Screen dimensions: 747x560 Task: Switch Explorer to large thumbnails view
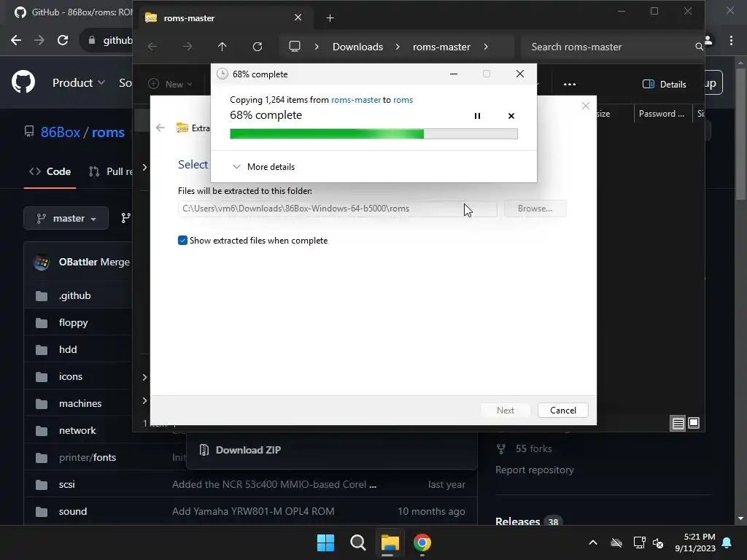point(694,423)
